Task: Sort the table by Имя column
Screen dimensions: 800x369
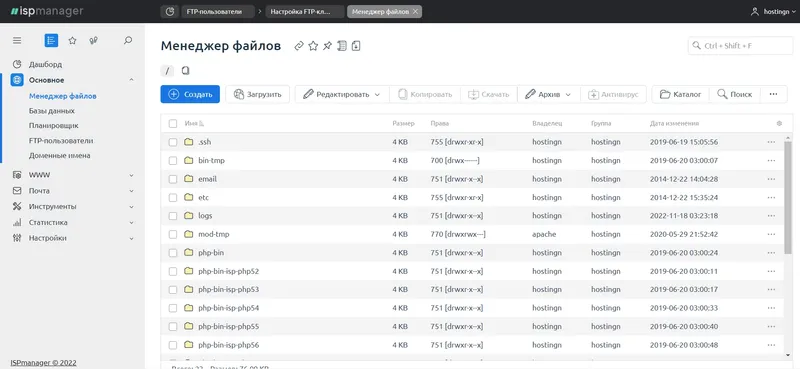Action: point(194,124)
